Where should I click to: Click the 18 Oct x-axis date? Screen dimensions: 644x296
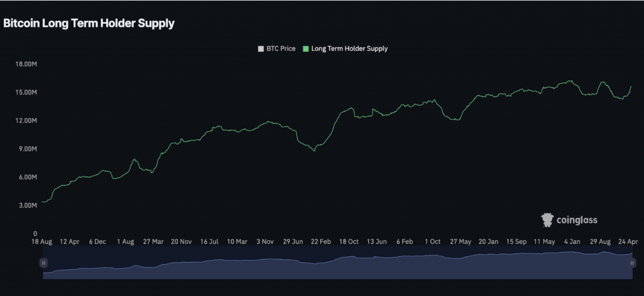pos(348,242)
